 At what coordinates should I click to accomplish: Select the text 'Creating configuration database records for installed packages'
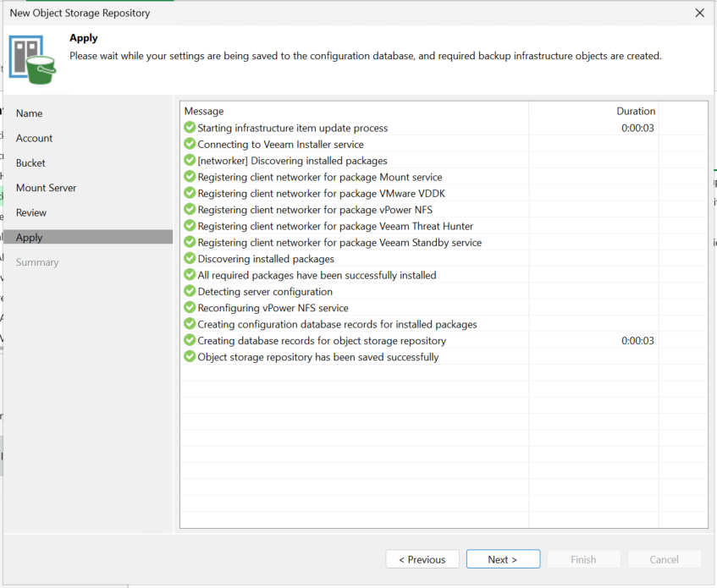[x=338, y=324]
